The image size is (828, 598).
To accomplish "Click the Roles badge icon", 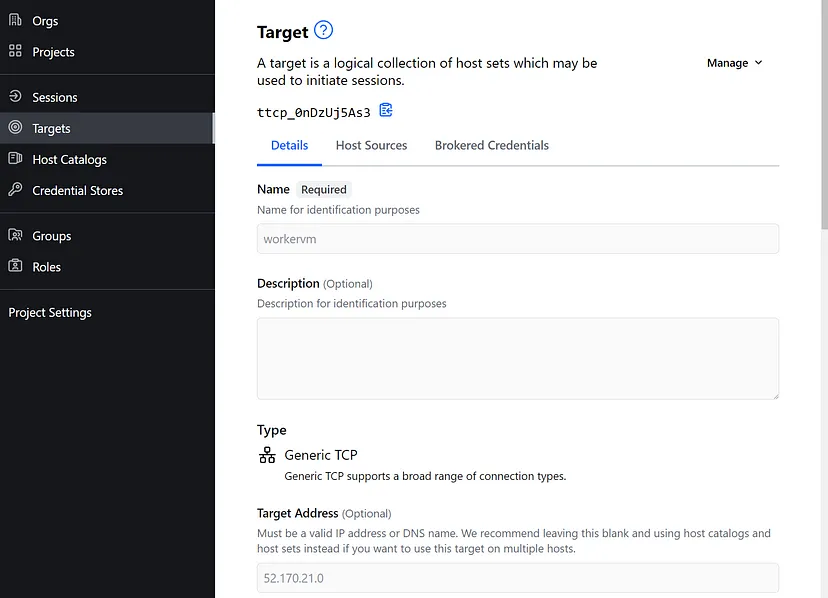I will [x=15, y=267].
